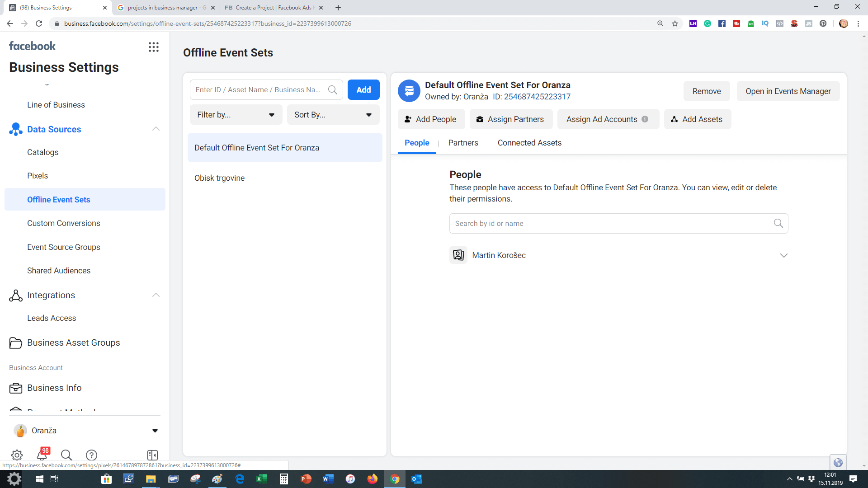868x488 pixels.
Task: Open the help question mark icon
Action: point(91,455)
